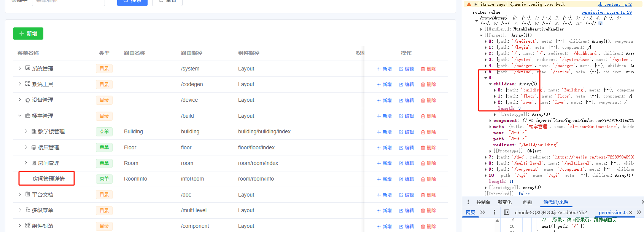Image resolution: width=644 pixels, height=232 pixels.
Task: Click the 菜单 tag in Building row
Action: click(104, 131)
